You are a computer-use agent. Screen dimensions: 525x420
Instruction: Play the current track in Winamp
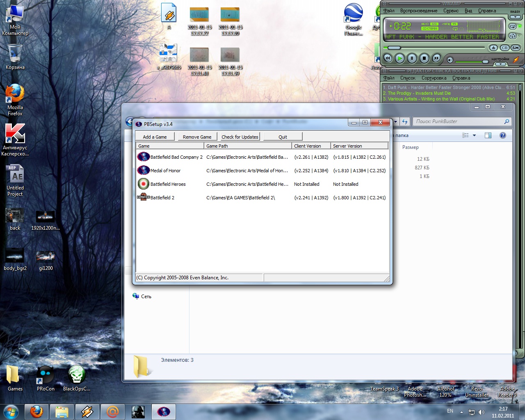pyautogui.click(x=400, y=58)
